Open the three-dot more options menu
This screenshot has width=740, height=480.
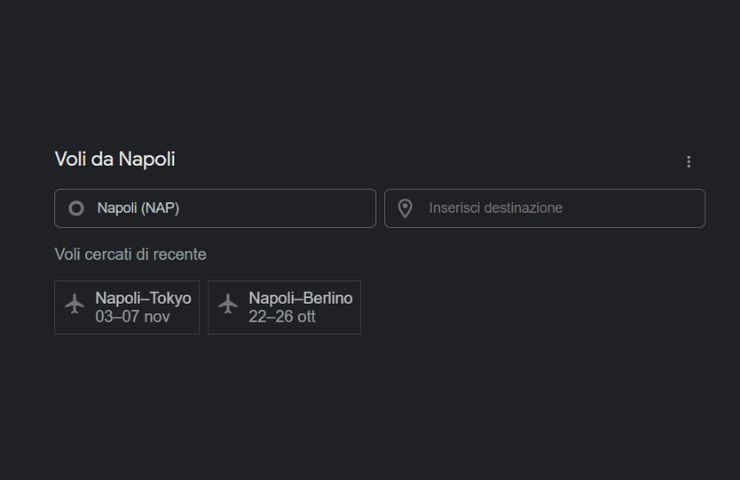(688, 161)
